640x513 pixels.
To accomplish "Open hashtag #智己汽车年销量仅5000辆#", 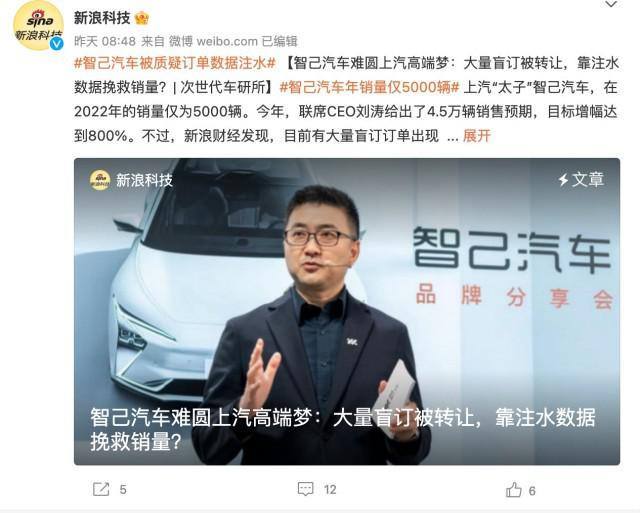I will tap(370, 87).
